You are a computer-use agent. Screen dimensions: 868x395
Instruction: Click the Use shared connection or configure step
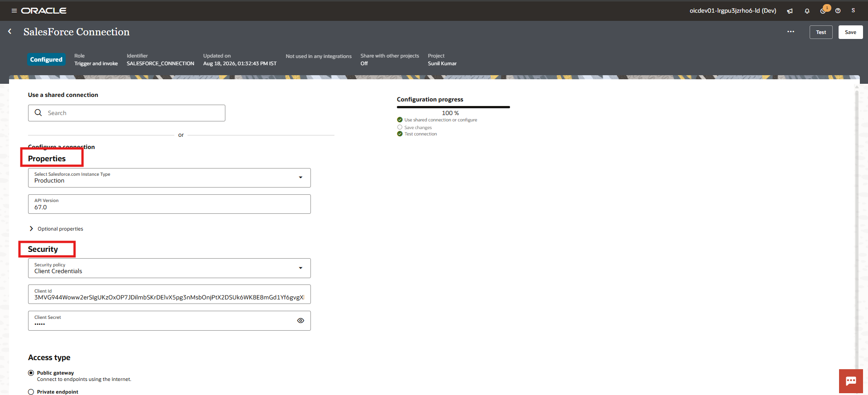click(x=440, y=120)
